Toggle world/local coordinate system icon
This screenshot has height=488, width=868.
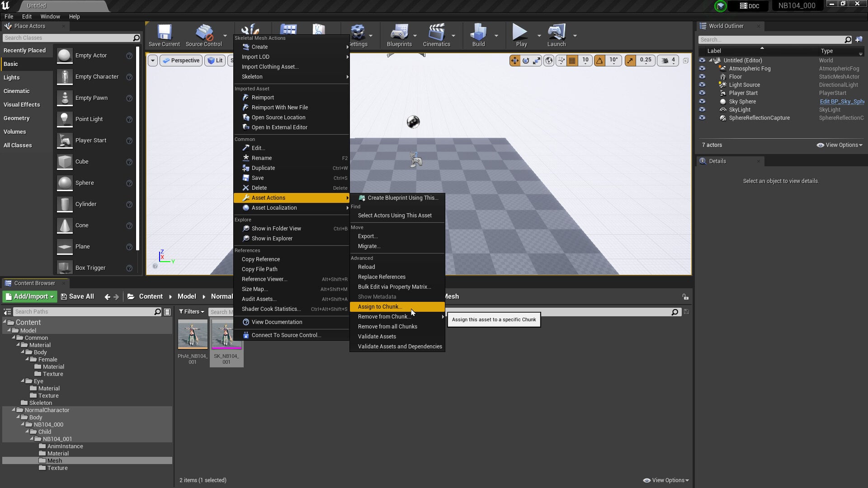tap(549, 61)
